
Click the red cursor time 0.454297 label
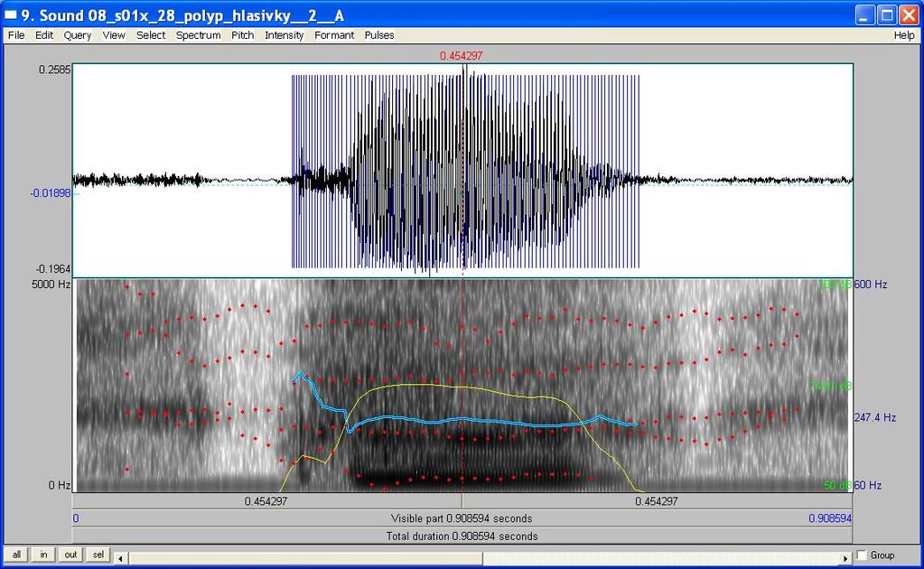pyautogui.click(x=462, y=56)
